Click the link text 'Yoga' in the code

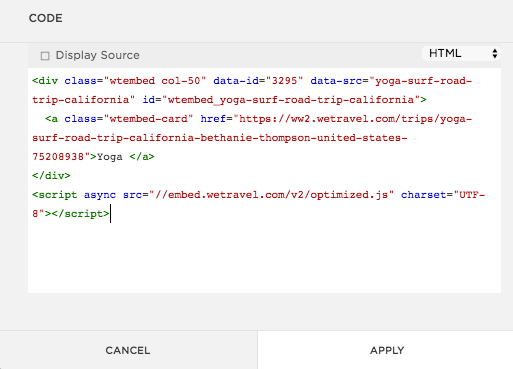[110, 157]
